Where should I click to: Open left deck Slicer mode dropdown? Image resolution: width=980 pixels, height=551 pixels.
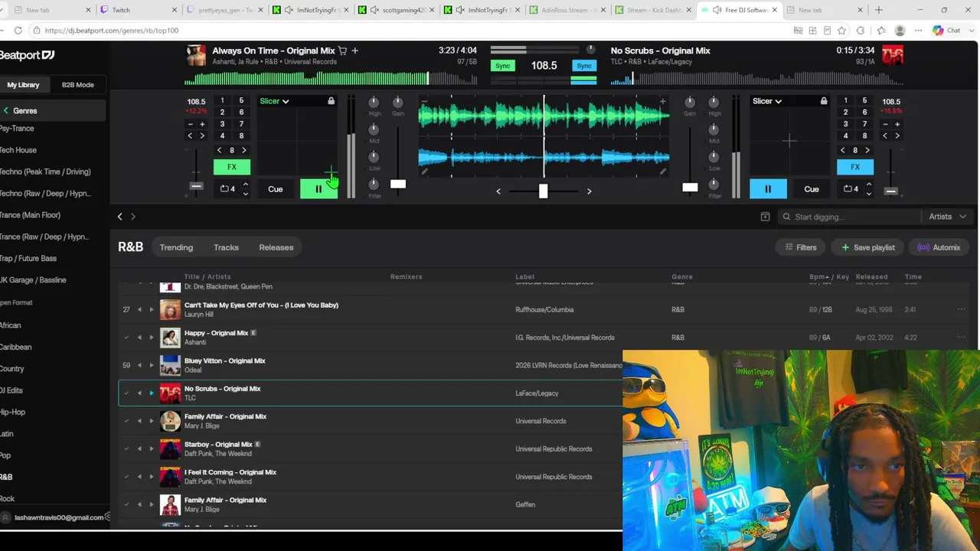pyautogui.click(x=274, y=101)
